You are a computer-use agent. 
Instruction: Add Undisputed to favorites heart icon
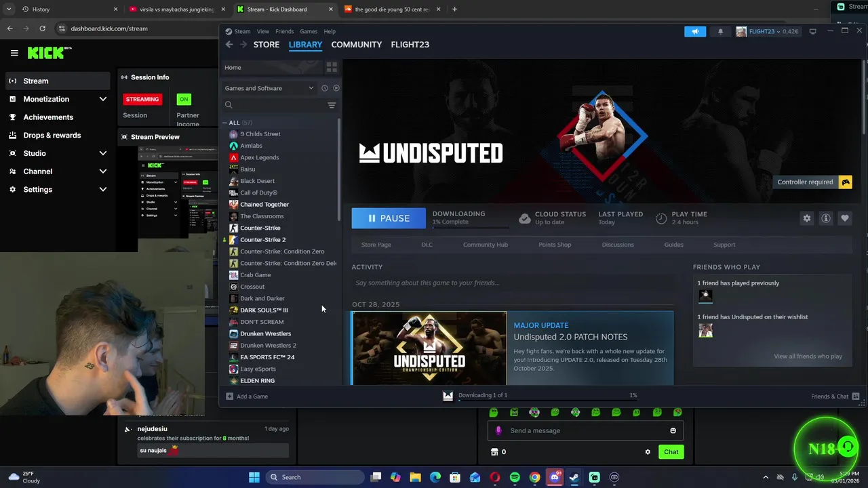[x=844, y=218]
